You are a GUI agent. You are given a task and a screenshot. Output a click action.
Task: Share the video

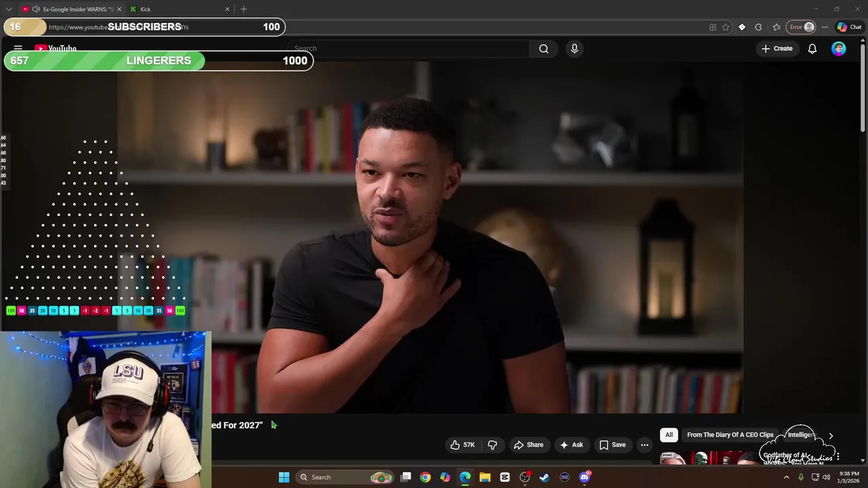click(x=528, y=445)
